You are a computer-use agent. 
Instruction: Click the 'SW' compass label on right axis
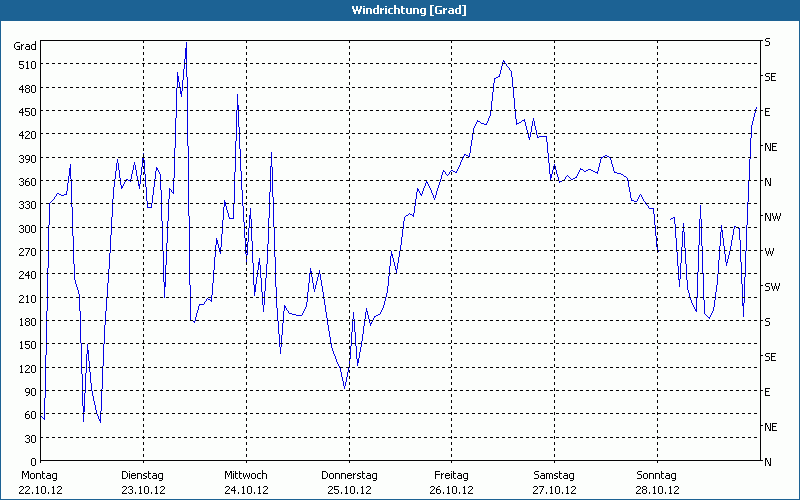tap(772, 287)
